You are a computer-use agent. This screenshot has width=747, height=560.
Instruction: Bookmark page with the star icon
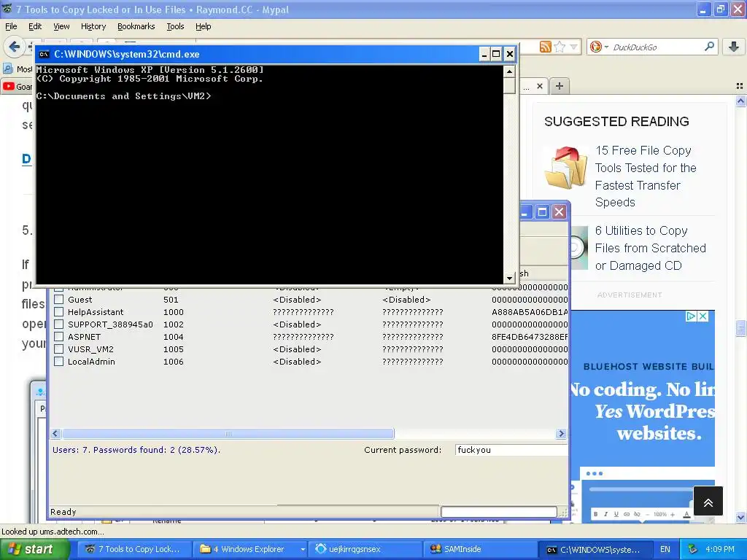pyautogui.click(x=560, y=47)
